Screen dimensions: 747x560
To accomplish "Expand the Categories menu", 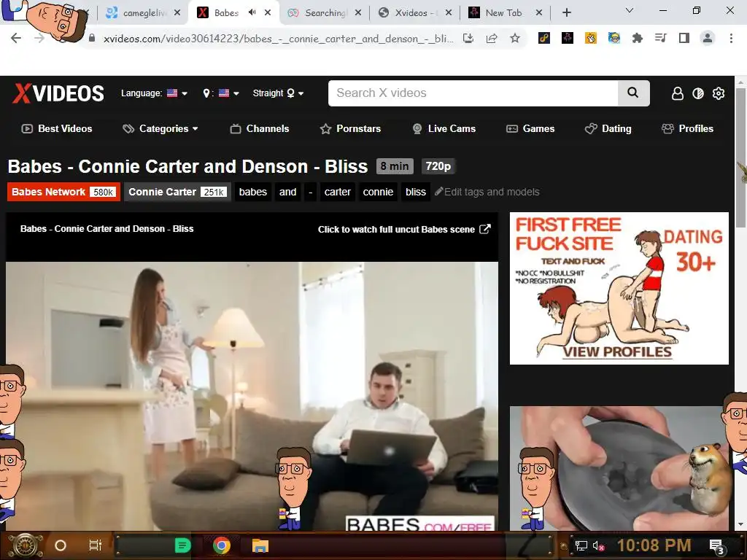I will click(x=160, y=128).
